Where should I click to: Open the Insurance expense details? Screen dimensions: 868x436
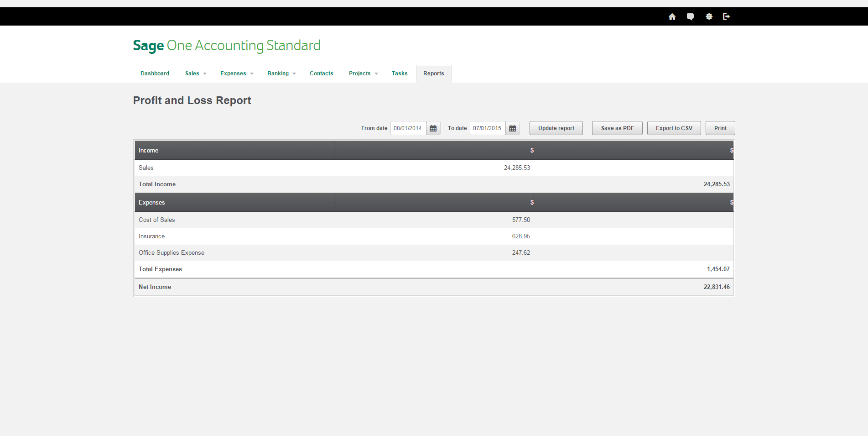(151, 236)
